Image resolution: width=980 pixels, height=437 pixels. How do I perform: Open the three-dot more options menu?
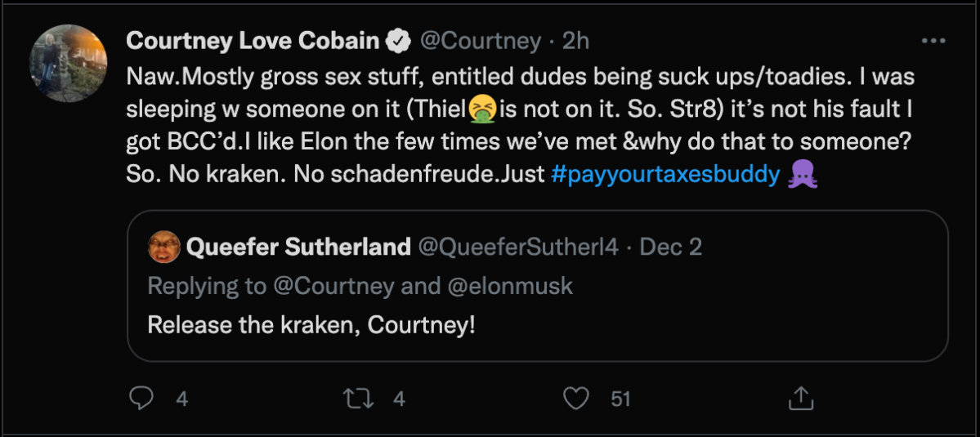(x=933, y=41)
